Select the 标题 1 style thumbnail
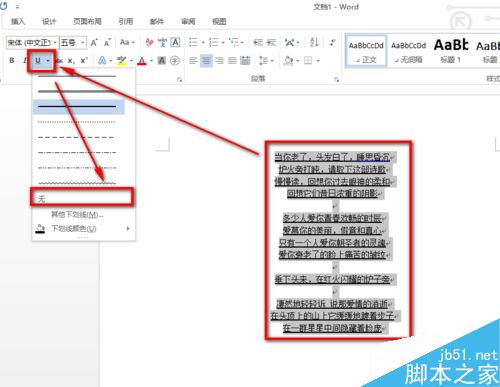Viewport: 500px width, 387px height. point(451,51)
